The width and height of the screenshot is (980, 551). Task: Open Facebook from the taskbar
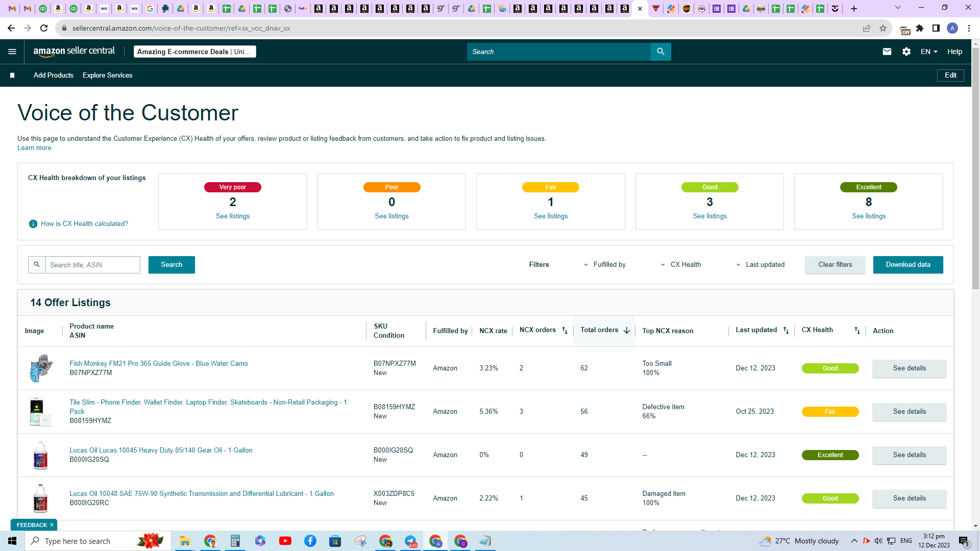310,541
